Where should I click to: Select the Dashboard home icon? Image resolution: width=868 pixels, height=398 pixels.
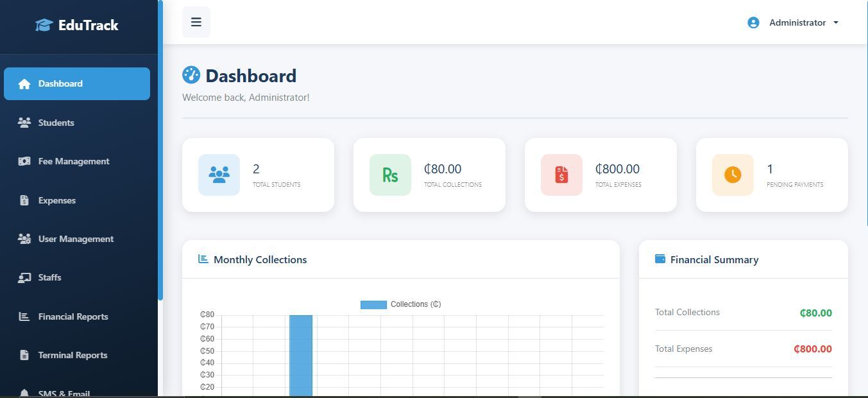[x=24, y=83]
